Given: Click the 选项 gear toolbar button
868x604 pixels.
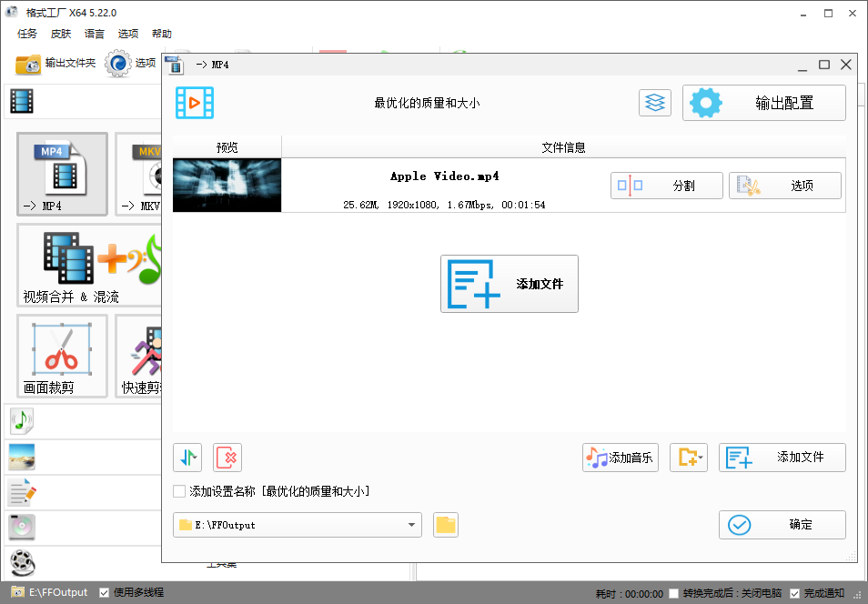Looking at the screenshot, I should (131, 64).
